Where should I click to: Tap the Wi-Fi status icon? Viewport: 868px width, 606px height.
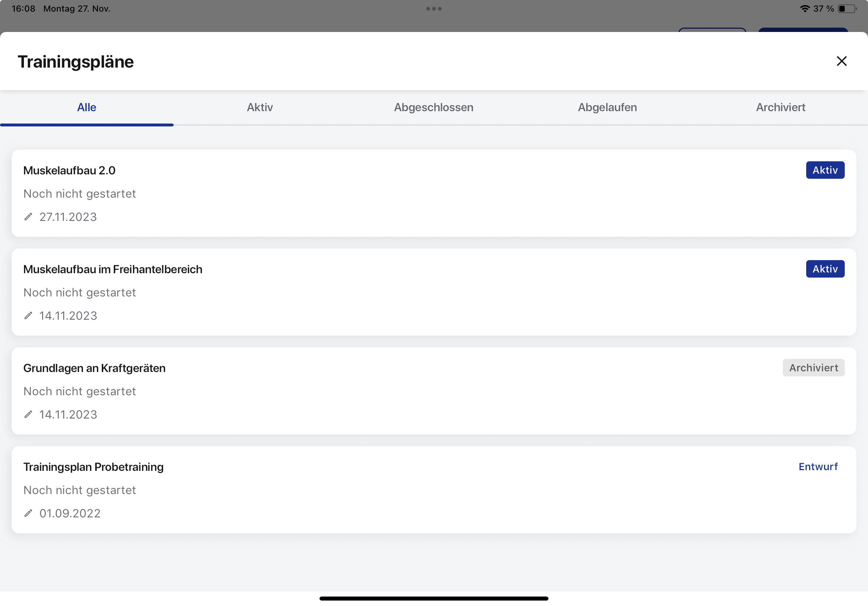pyautogui.click(x=805, y=8)
